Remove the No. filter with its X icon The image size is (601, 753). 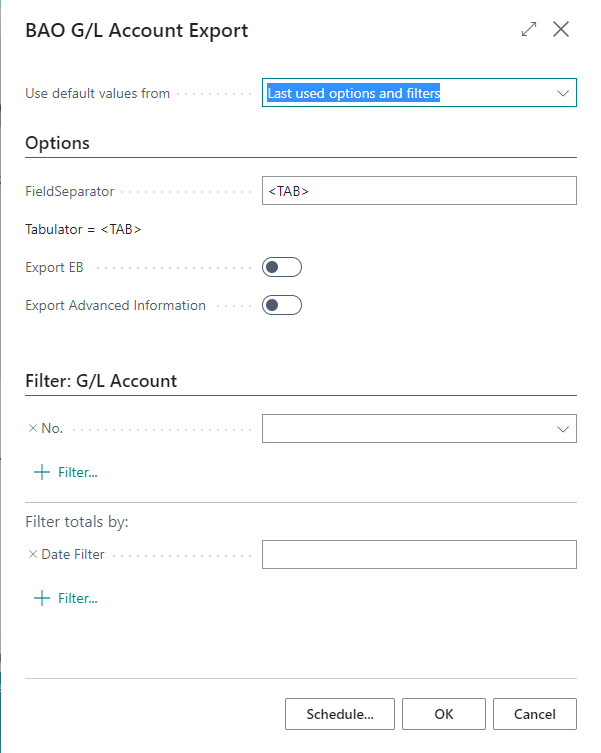(33, 428)
